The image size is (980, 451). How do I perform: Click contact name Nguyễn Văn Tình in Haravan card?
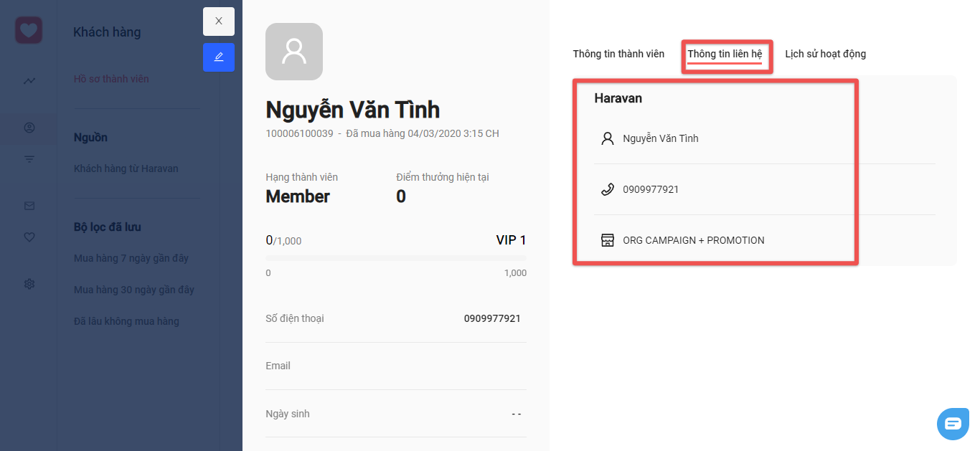[661, 138]
